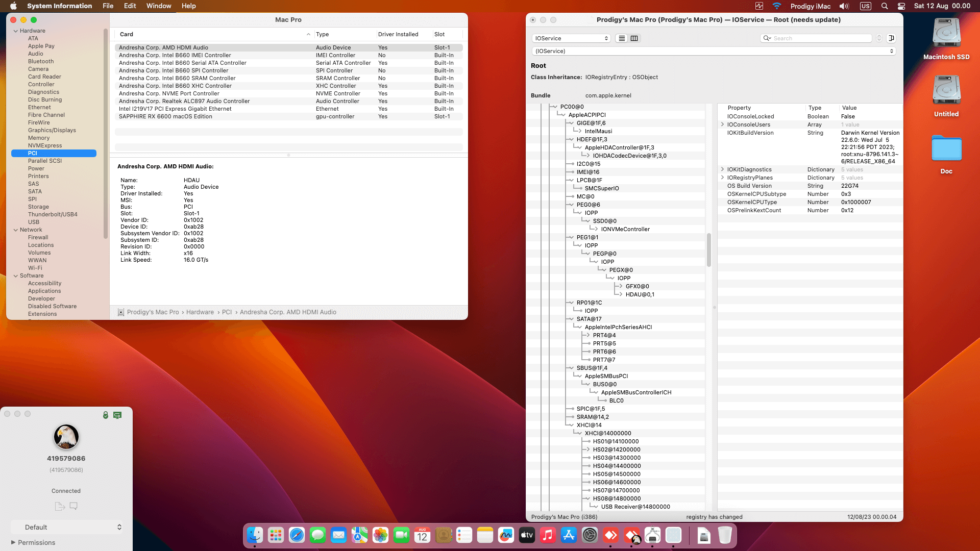
Task: Click the green lock security icon
Action: pos(106,415)
